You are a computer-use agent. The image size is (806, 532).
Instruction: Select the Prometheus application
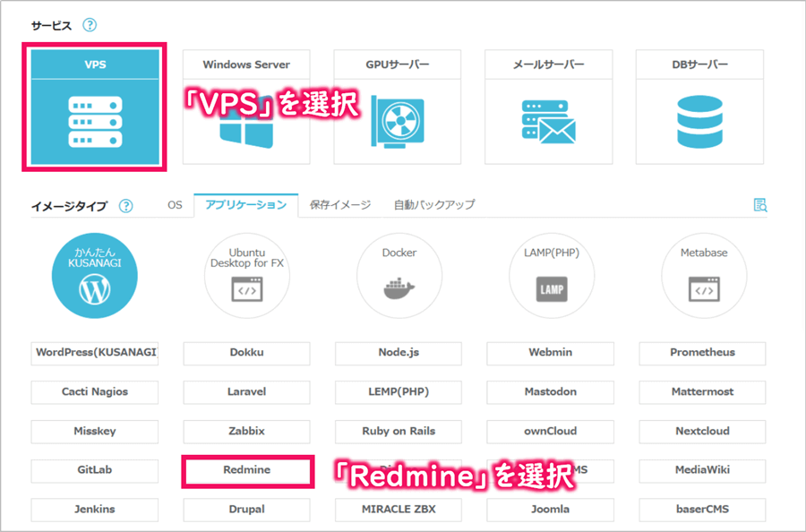pos(702,353)
